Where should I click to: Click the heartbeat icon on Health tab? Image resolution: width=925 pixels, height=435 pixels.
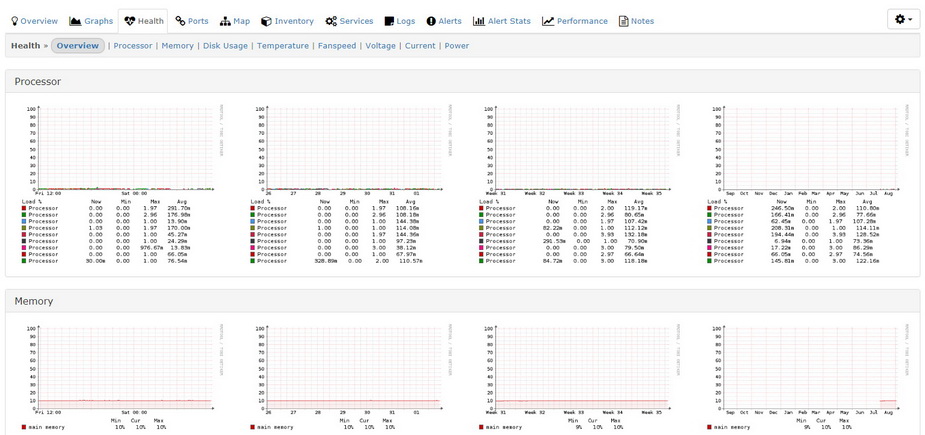point(130,21)
